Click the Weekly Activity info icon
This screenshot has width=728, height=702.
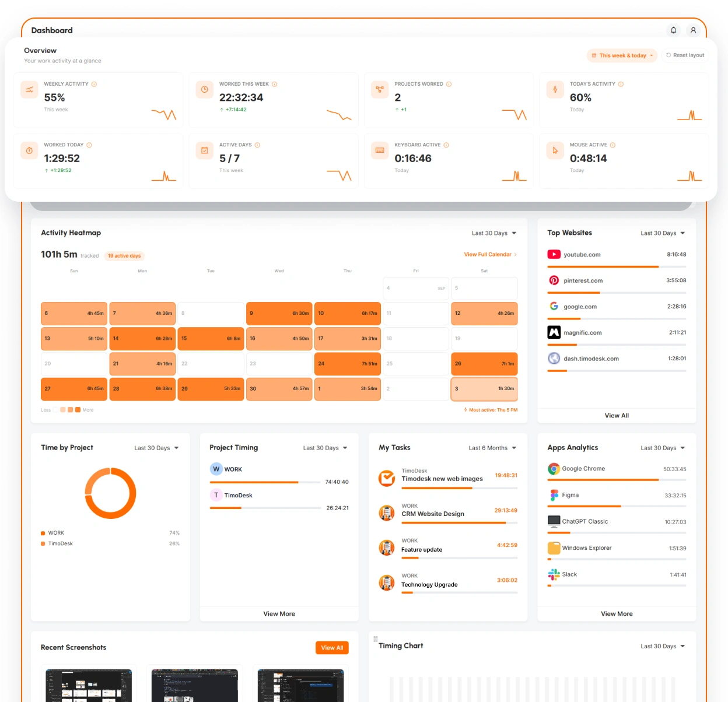tap(94, 84)
